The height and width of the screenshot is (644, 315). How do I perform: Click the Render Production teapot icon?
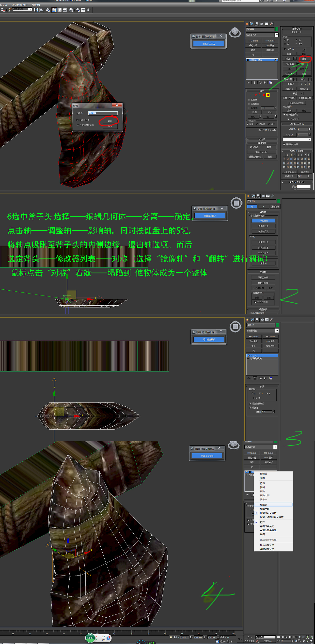(88, 10)
